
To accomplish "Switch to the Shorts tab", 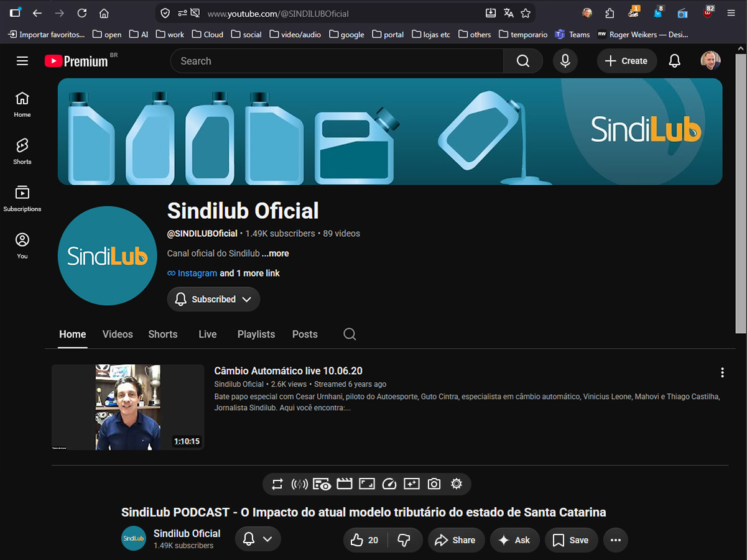I will coord(163,334).
